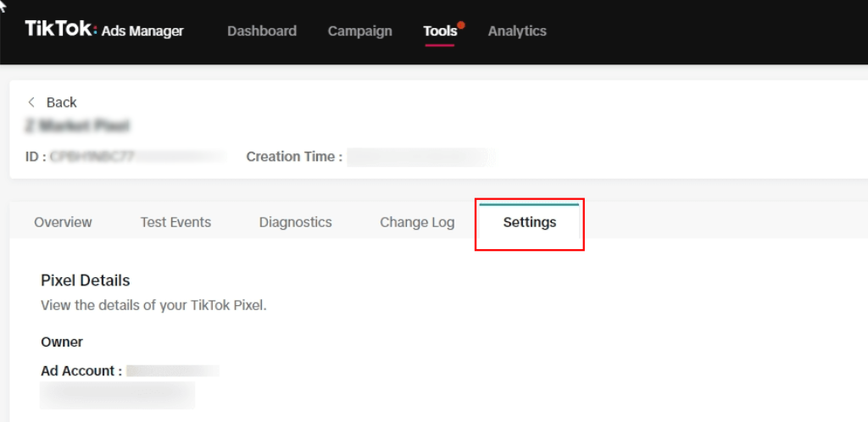Viewport: 868px width, 422px height.
Task: Click the 'View the details of your TikTok Pixel.' text
Action: [x=154, y=305]
